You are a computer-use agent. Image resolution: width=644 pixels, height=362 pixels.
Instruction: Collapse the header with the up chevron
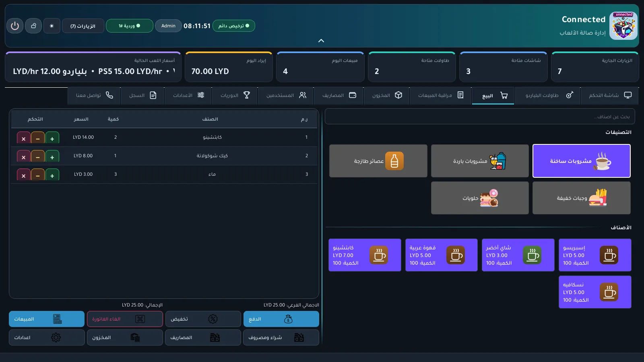321,41
